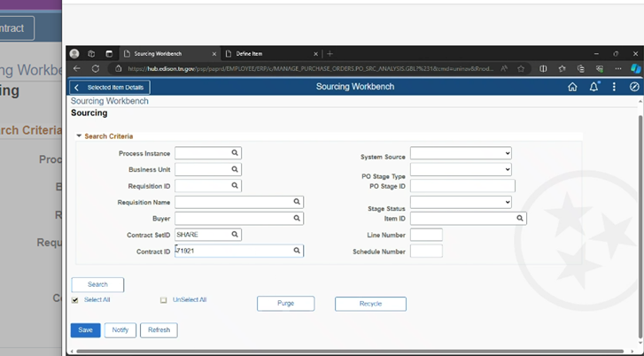Open the browser essentials heart icon
This screenshot has height=356, width=644.
point(600,68)
